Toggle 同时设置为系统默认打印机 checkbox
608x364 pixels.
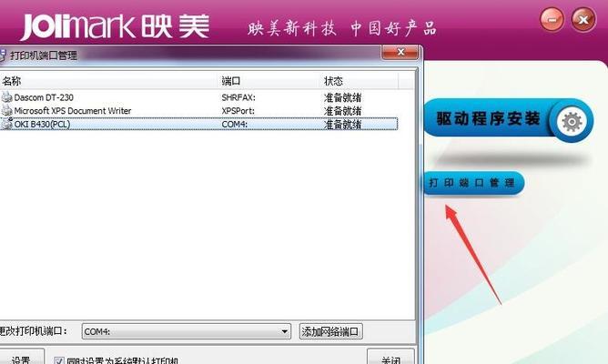click(x=59, y=361)
